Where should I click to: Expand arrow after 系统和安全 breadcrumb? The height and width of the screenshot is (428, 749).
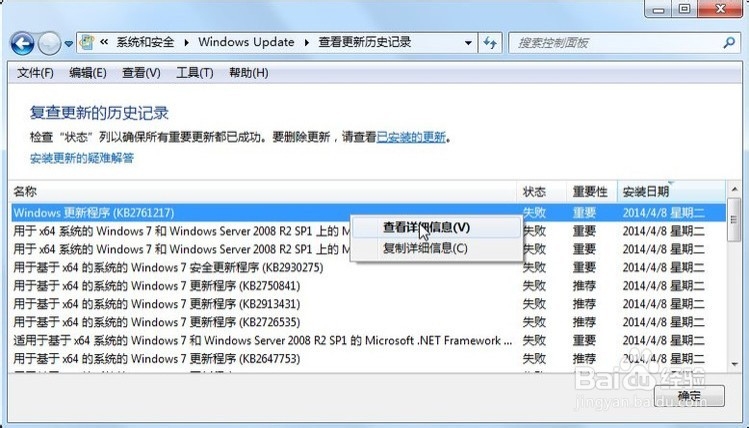(186, 42)
